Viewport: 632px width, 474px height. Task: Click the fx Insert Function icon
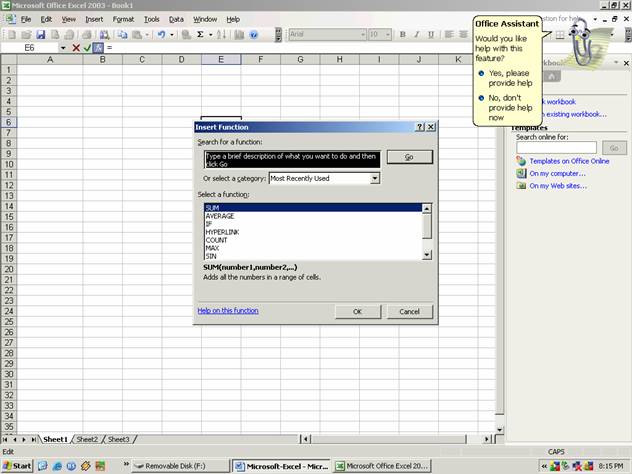pyautogui.click(x=98, y=48)
